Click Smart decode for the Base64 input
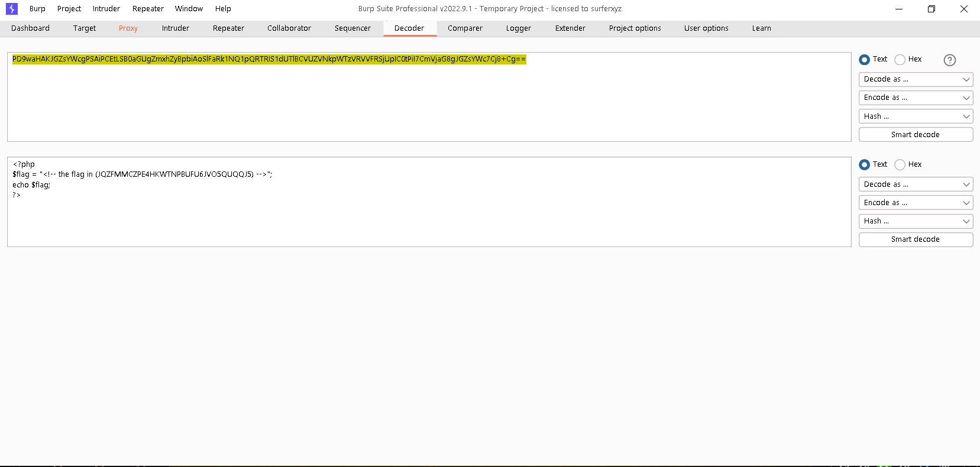Viewport: 980px width, 467px height. 916,135
